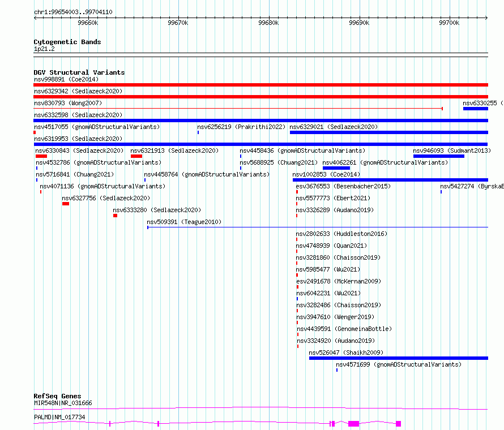Click the blue nsv4062261 variant bar
This screenshot has height=430, width=504.
336,168
